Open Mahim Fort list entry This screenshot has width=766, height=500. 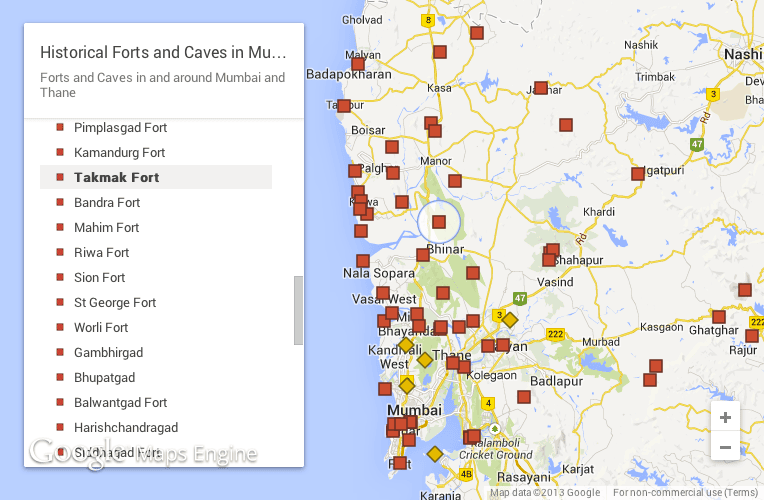click(106, 228)
